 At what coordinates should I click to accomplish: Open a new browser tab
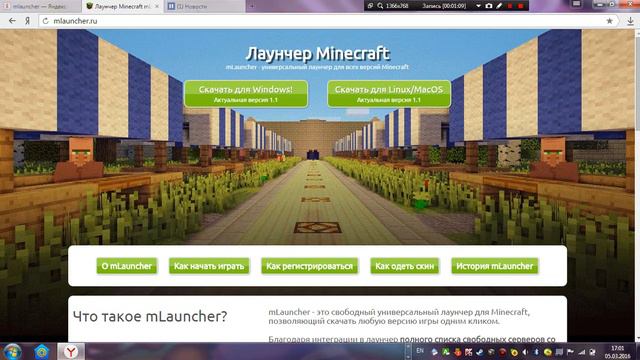(x=252, y=6)
